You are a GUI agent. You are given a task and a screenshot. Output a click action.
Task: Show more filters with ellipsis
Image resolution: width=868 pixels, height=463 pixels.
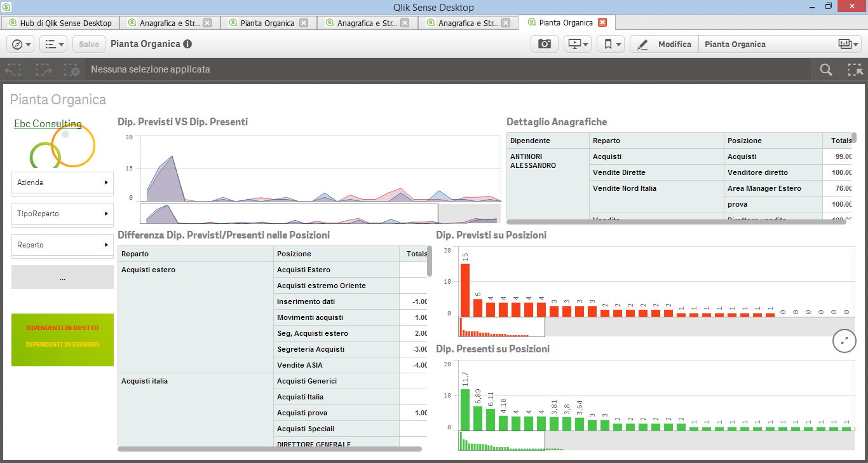tap(62, 277)
